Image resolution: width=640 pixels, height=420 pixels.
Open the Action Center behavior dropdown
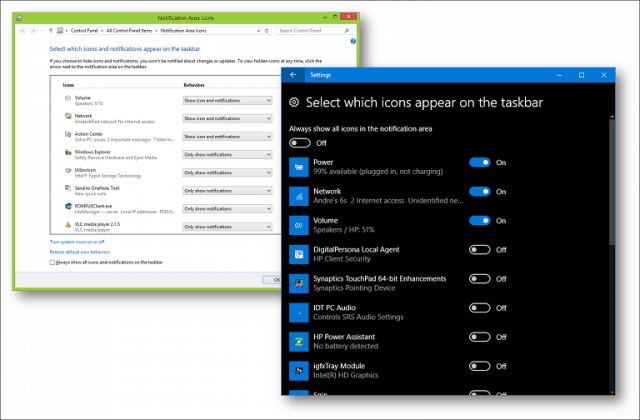(227, 136)
